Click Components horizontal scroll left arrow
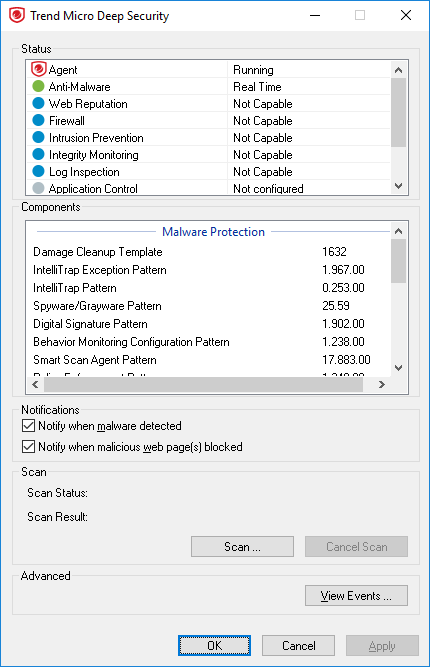 pyautogui.click(x=35, y=385)
